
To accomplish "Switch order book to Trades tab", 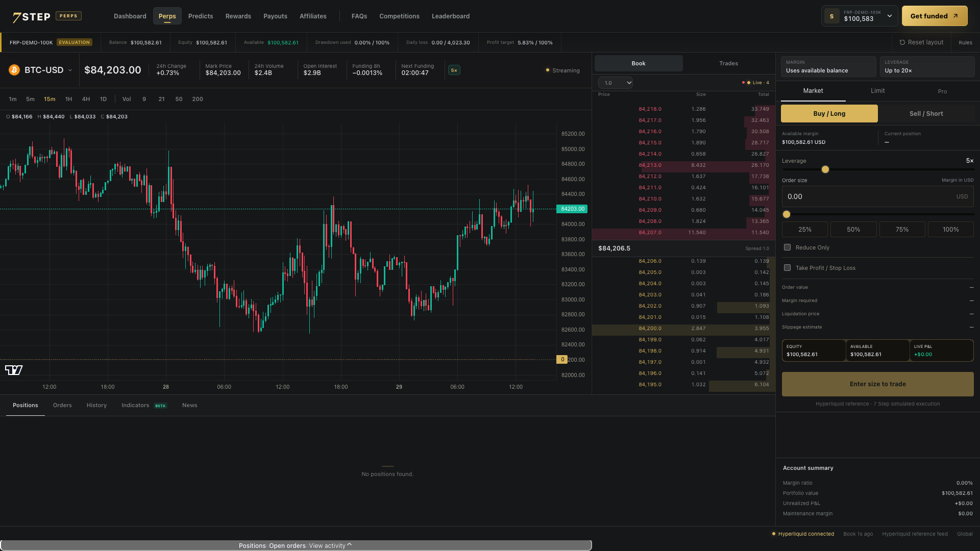I will pos(728,63).
